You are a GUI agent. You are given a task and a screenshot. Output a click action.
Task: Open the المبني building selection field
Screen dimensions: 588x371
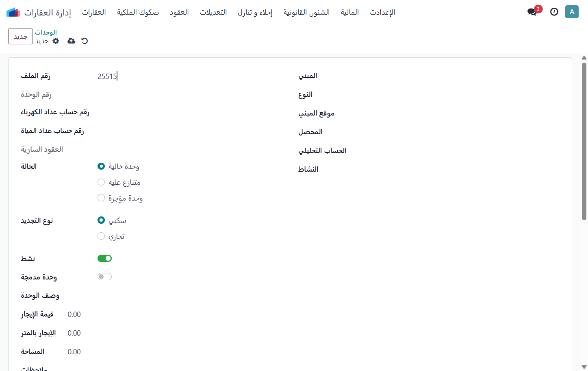tap(467, 76)
